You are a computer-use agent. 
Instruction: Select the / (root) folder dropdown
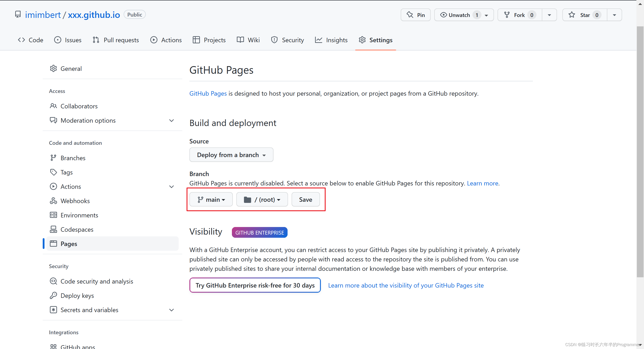click(262, 200)
